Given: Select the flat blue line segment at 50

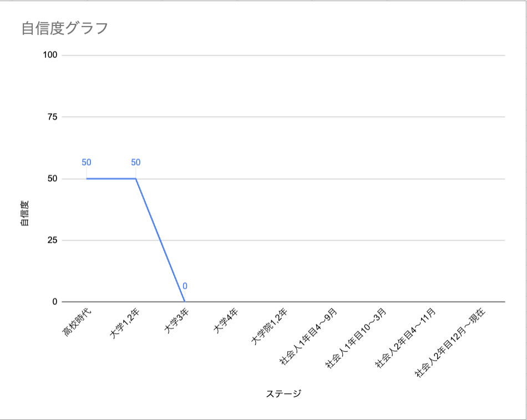Looking at the screenshot, I should pos(111,178).
